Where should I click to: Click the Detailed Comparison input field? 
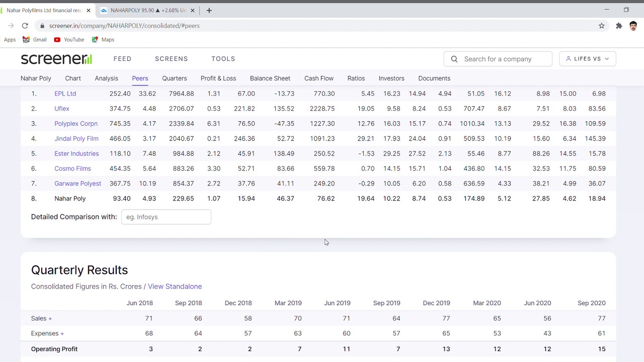click(x=166, y=217)
